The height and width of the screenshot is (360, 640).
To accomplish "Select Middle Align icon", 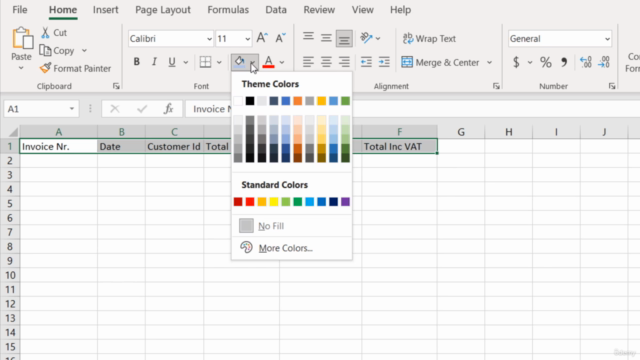I will 326,38.
